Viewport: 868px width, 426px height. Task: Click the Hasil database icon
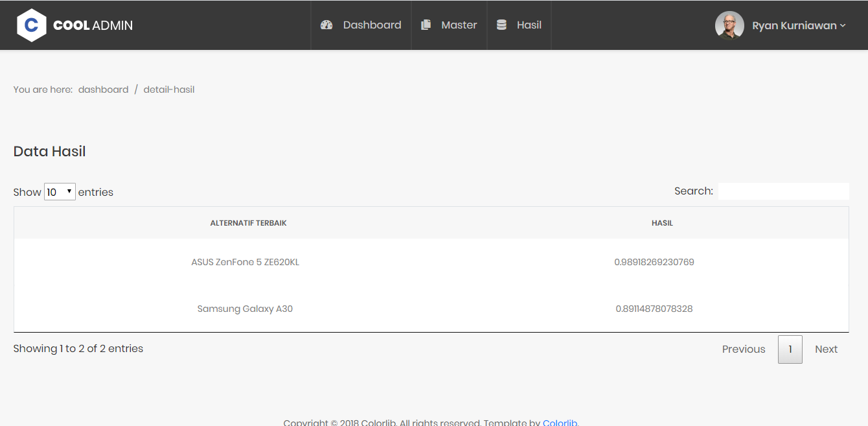point(501,25)
